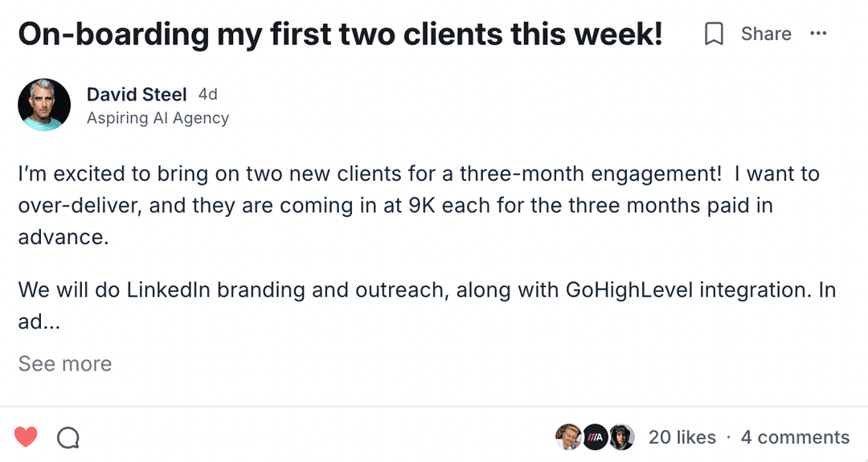This screenshot has height=462, width=868.
Task: Click the first liker's avatar
Action: click(x=568, y=437)
